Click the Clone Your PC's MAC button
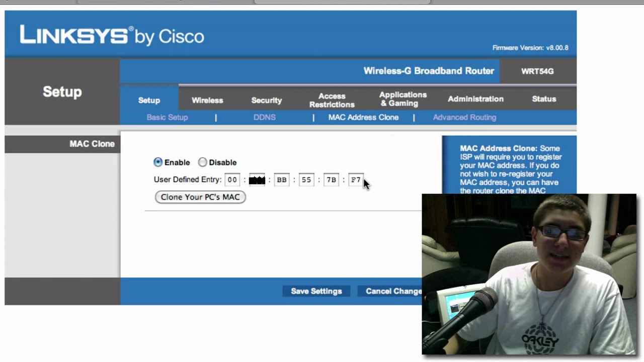 tap(200, 197)
